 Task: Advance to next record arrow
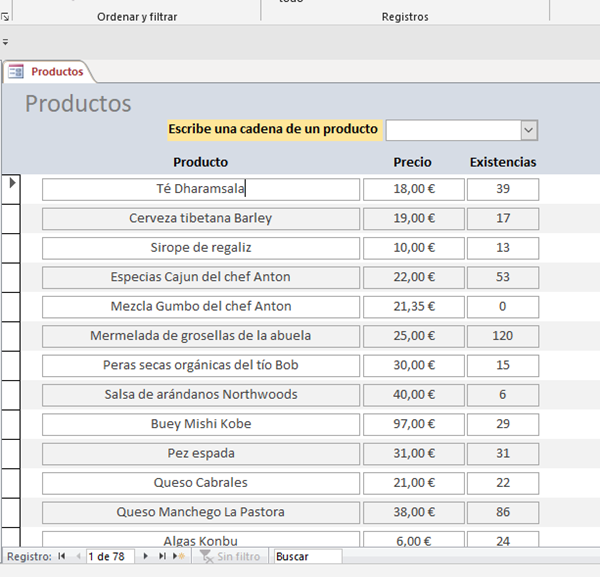click(x=146, y=556)
